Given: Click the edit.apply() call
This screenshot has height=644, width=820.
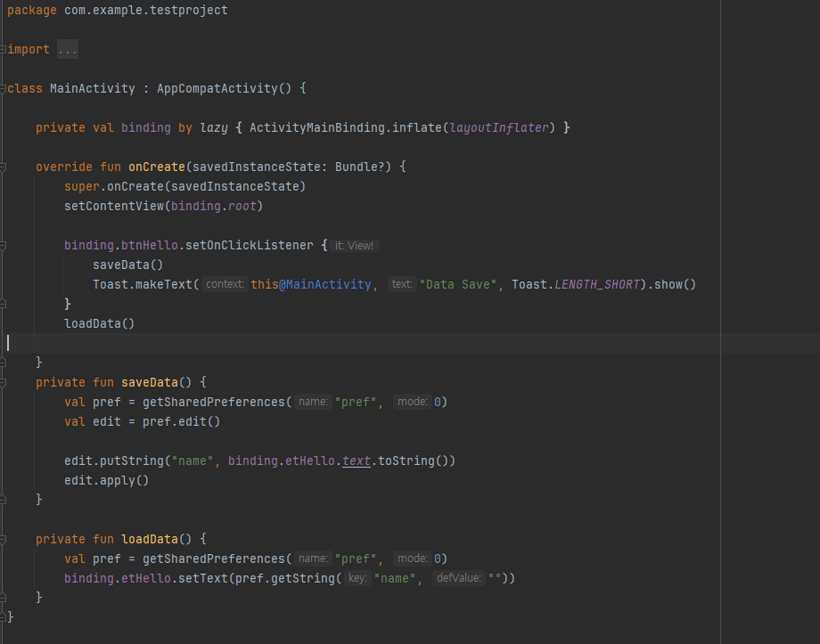Looking at the screenshot, I should [107, 480].
